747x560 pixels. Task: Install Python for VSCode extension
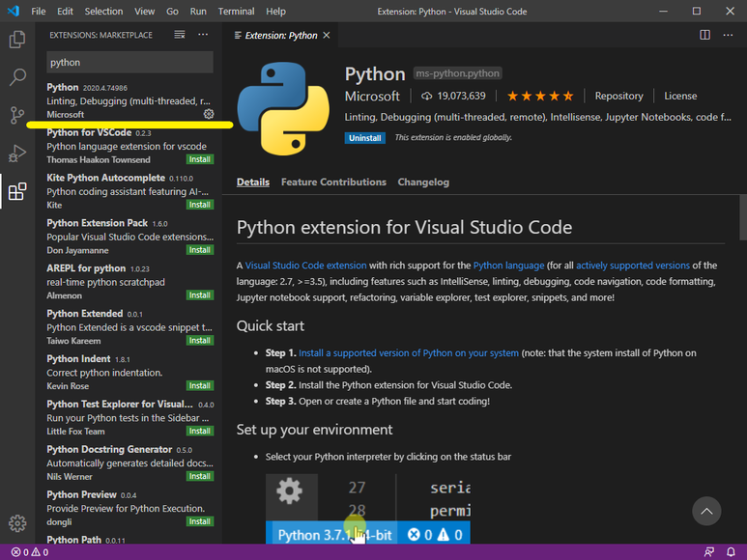(200, 159)
